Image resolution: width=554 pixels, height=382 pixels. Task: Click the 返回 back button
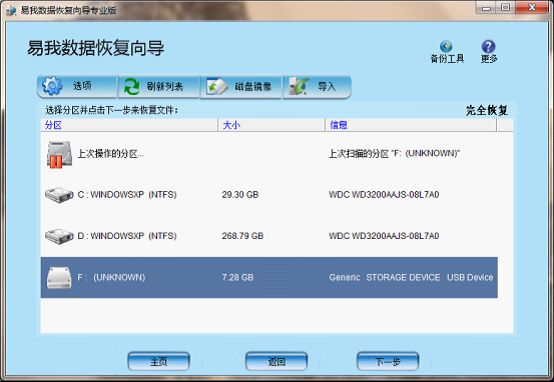(x=276, y=361)
